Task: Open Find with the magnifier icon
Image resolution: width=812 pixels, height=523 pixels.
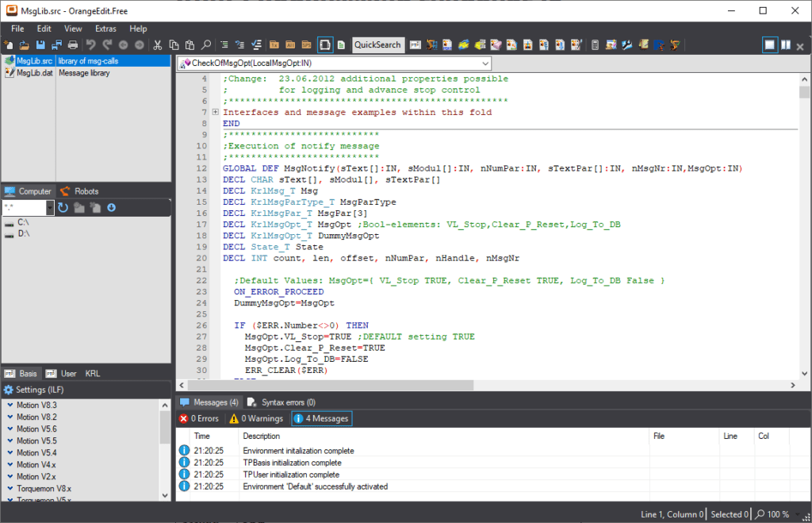Action: 206,45
